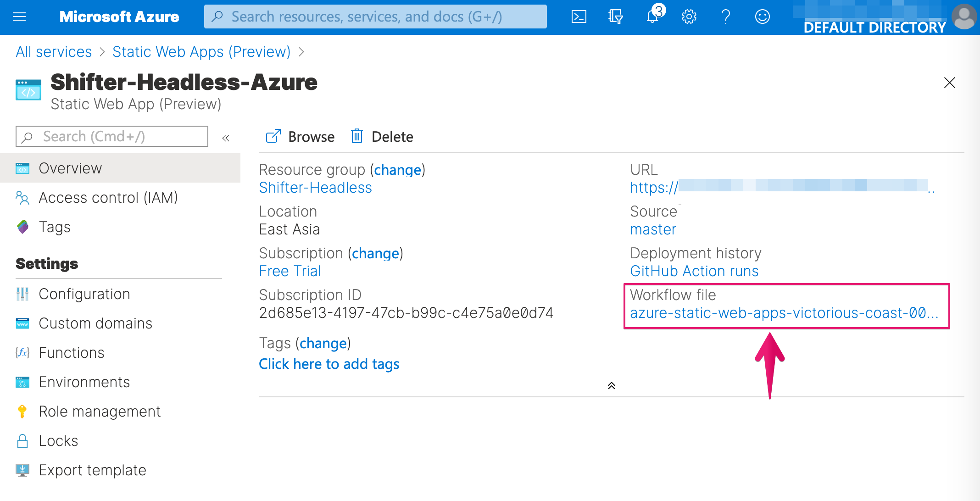Focus the sidebar Search (Cmd+/) field

112,136
